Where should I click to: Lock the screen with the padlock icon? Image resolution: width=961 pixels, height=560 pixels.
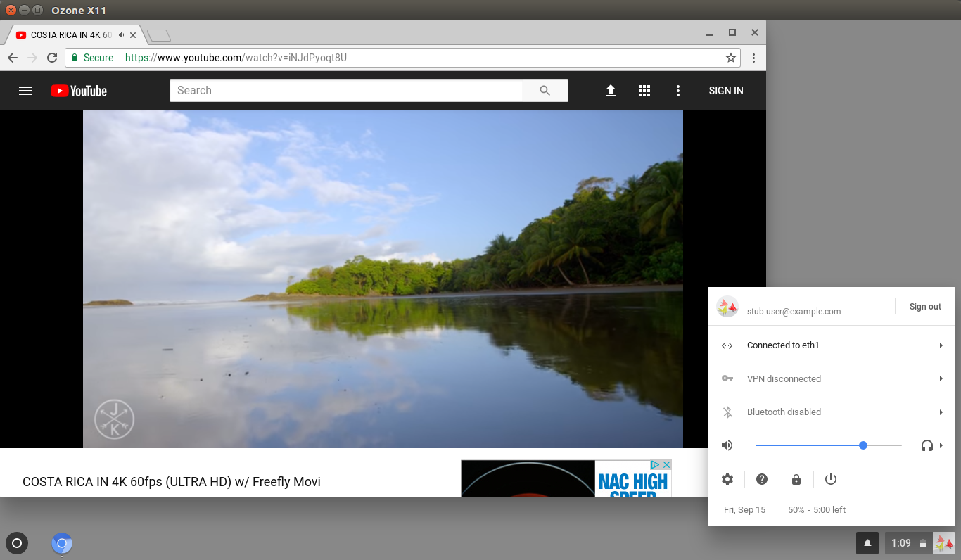tap(796, 479)
